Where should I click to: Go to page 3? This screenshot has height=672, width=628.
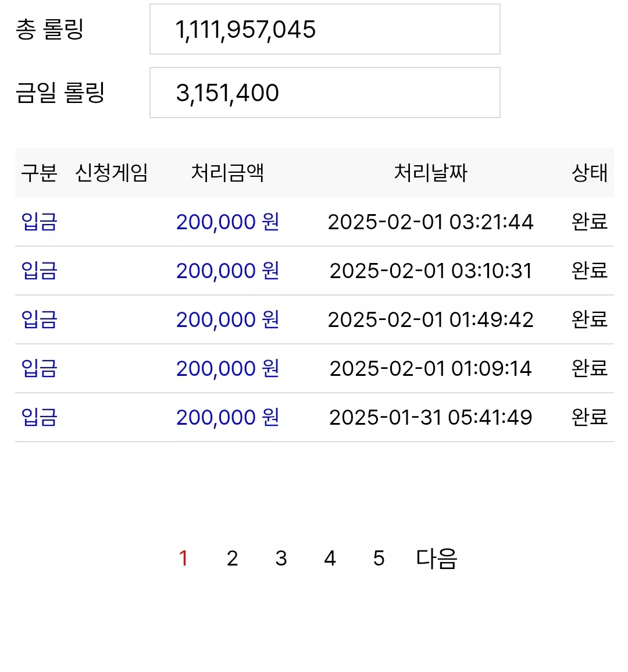pos(281,559)
